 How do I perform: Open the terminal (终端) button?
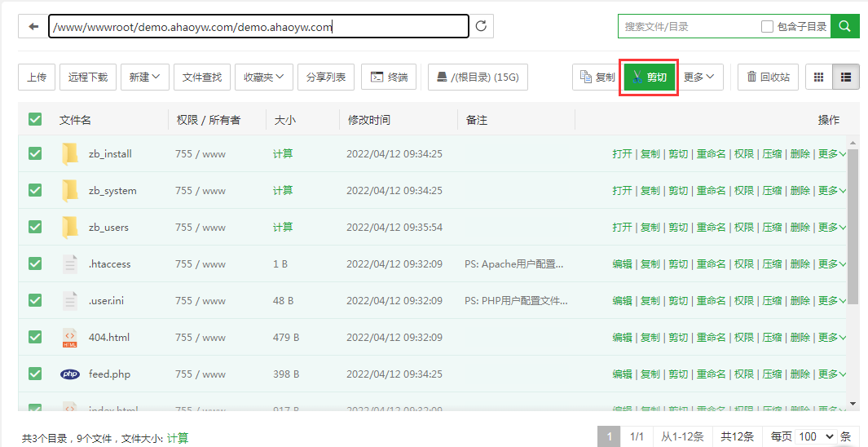coord(389,77)
